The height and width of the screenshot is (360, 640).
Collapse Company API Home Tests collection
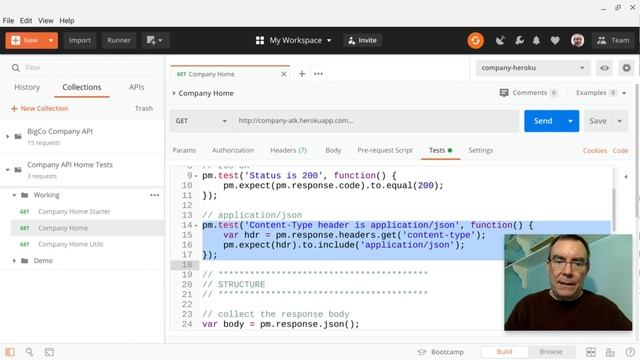(8, 170)
